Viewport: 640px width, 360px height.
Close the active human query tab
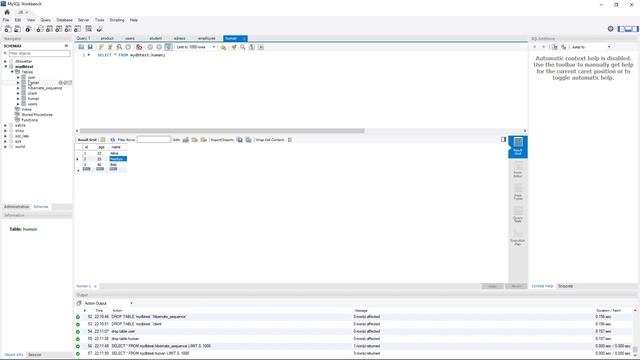click(x=244, y=38)
